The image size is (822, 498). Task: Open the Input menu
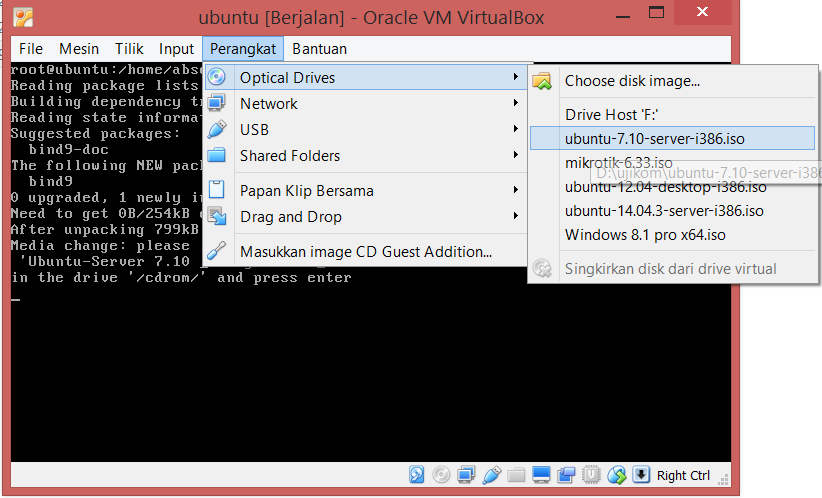(x=176, y=49)
